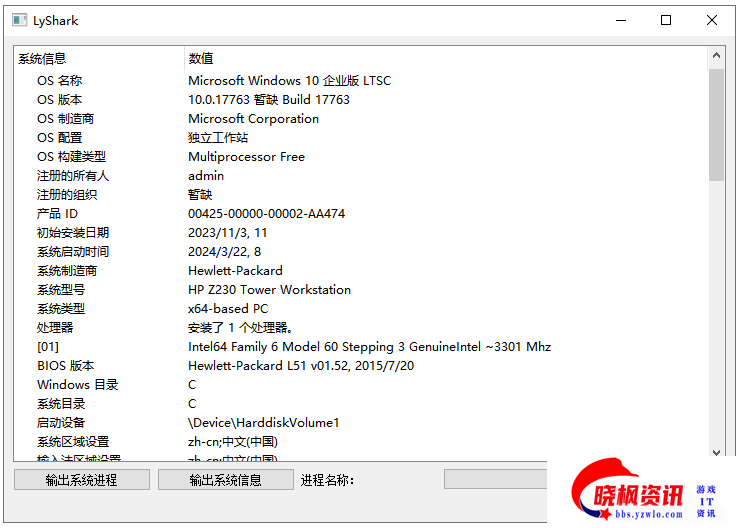Viewport: 741px width, 528px height.
Task: Click the scrollbar up arrow
Action: pos(716,59)
